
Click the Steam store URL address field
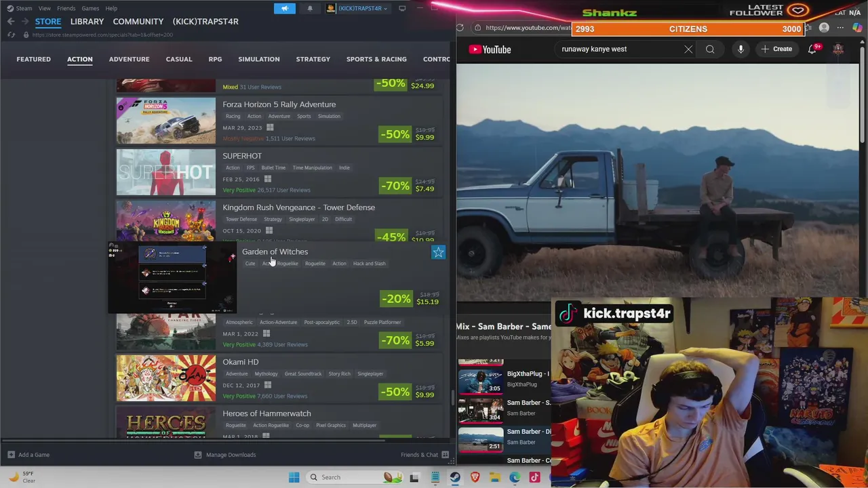(x=102, y=35)
